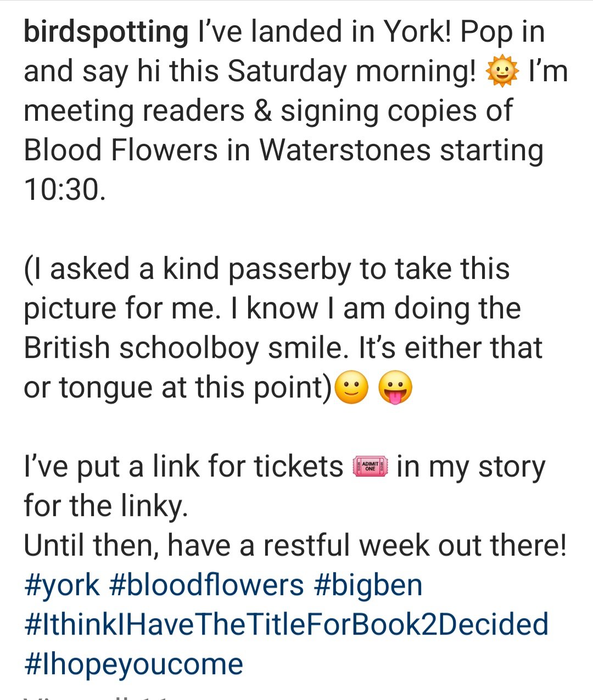Tap the word Waterstones in caption
This screenshot has height=700, width=593.
coord(345,150)
